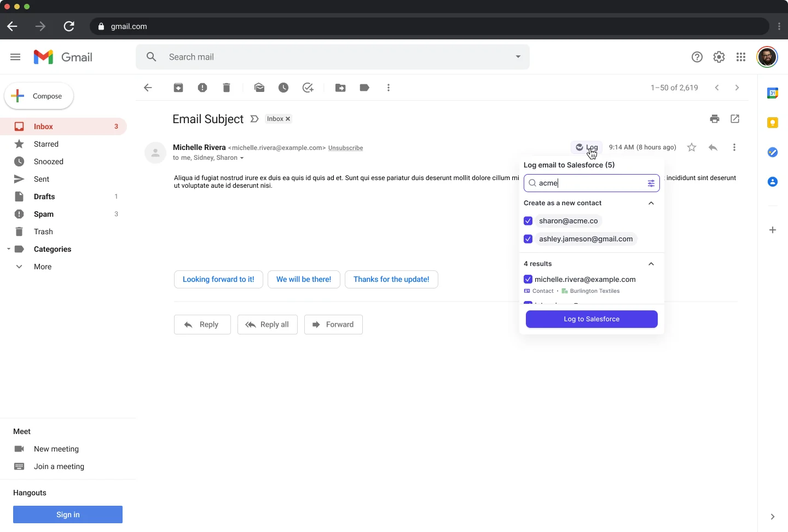
Task: Print the email conversation
Action: (x=715, y=119)
